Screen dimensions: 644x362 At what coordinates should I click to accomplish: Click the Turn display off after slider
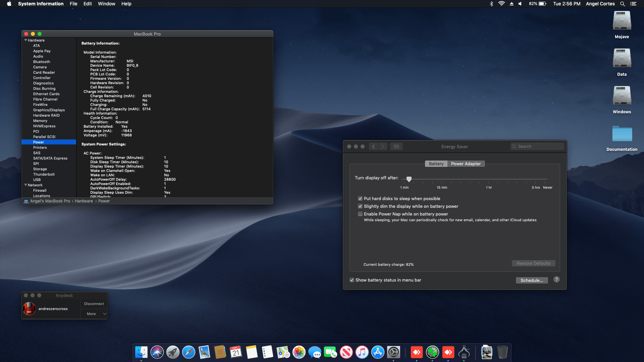coord(409,179)
